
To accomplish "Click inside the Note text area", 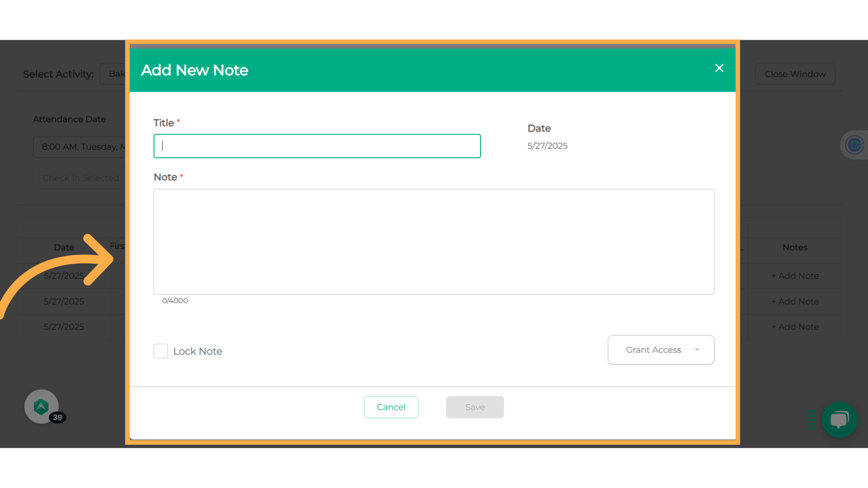I will tap(434, 242).
